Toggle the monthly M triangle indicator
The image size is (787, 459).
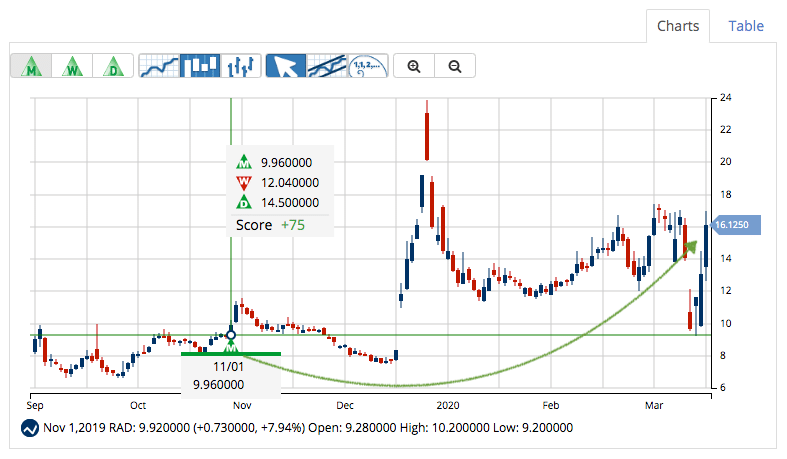31,66
